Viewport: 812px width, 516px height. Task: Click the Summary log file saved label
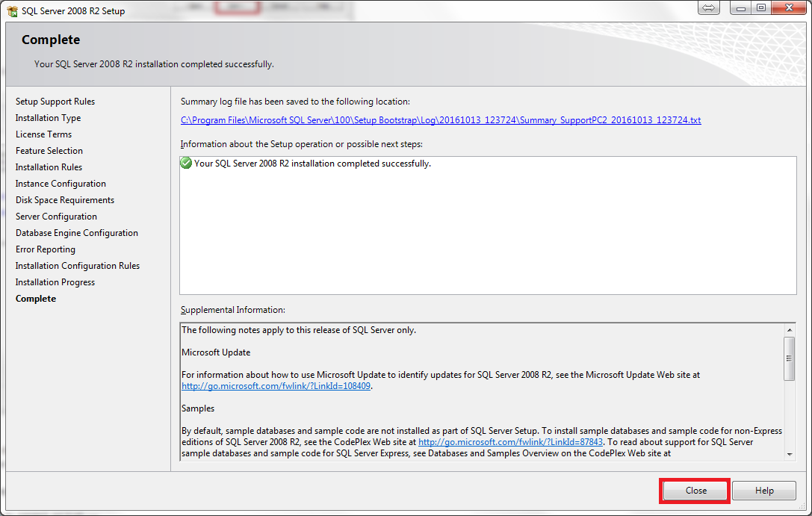(x=295, y=102)
